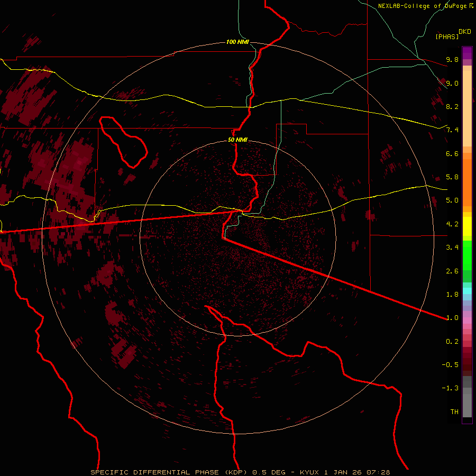Pick the bright yellow segment of the color bar
The image size is (476, 476).
tap(467, 226)
